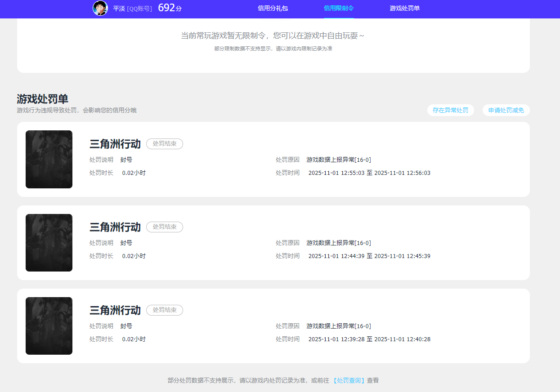Click the second 三角洲行动 game icon
The width and height of the screenshot is (560, 392).
(x=49, y=242)
